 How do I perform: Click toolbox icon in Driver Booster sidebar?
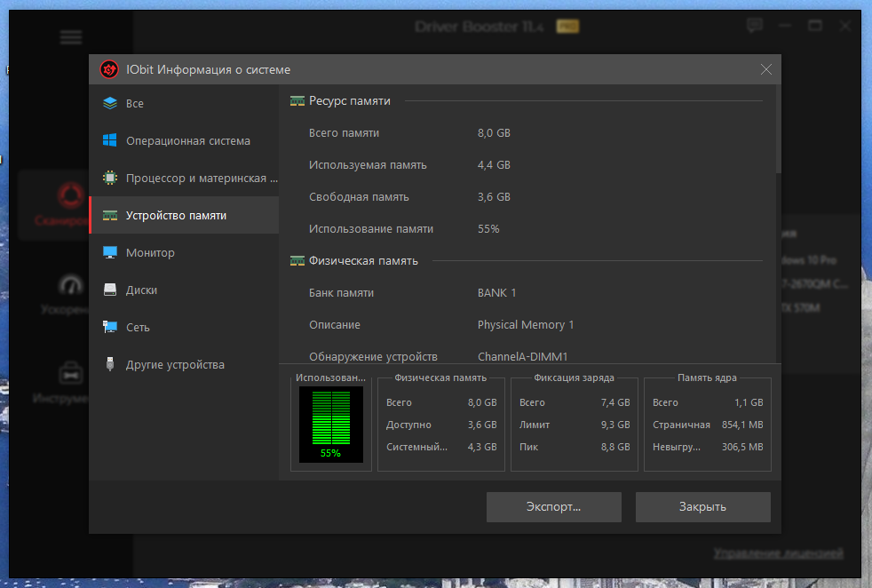click(x=71, y=373)
